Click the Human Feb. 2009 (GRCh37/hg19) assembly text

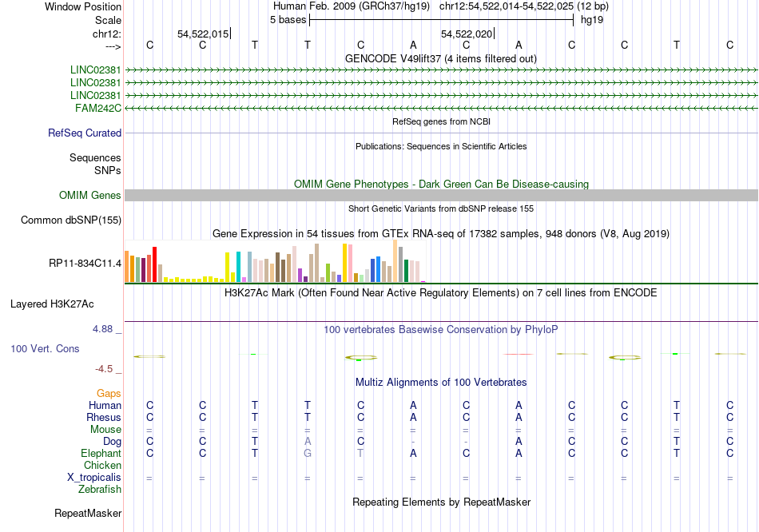pos(351,6)
